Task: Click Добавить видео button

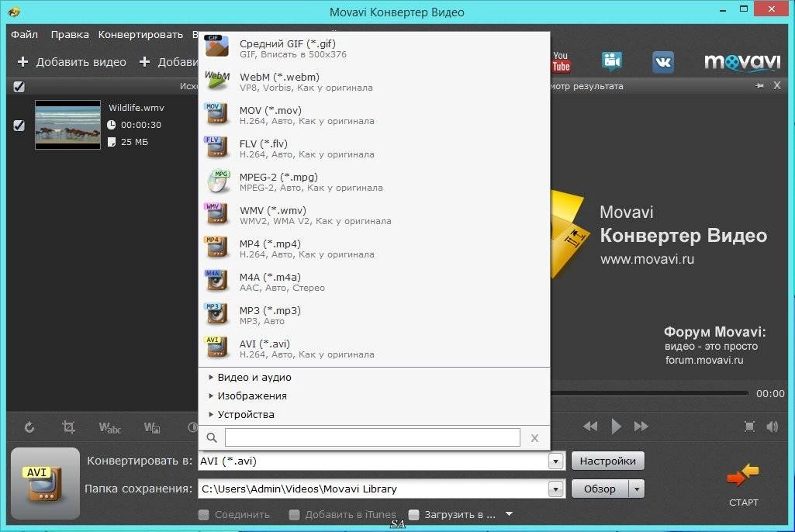Action: coord(72,62)
